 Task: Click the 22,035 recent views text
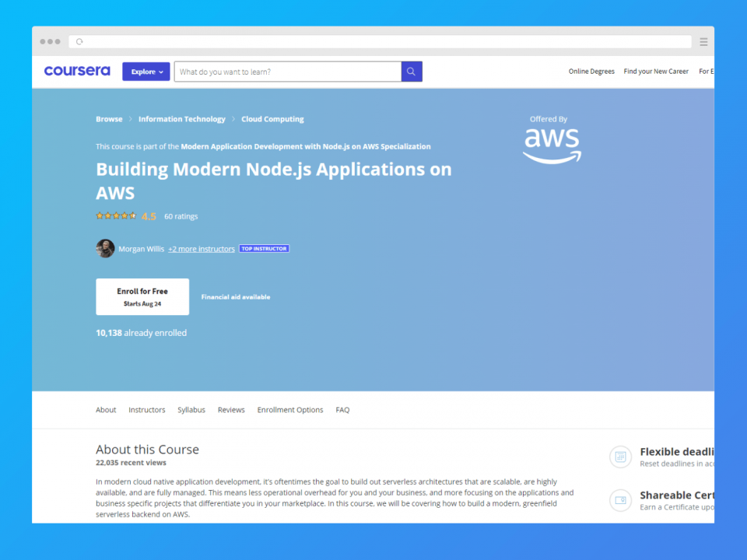[131, 463]
